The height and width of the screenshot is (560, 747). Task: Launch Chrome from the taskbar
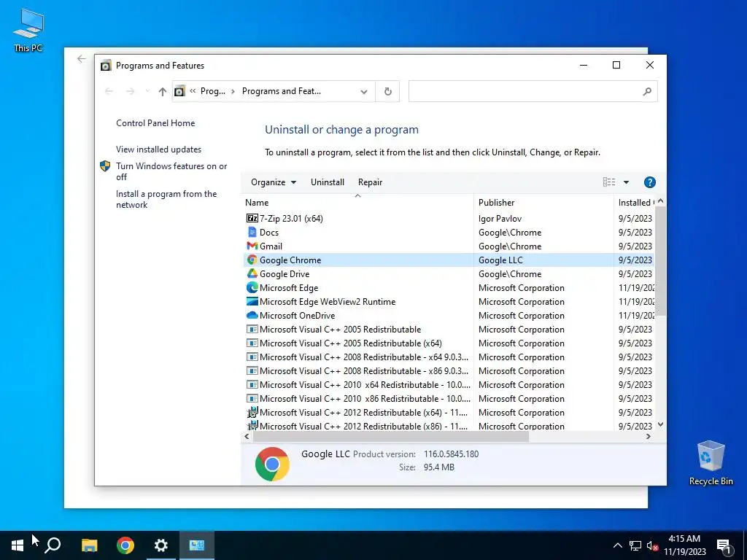click(x=125, y=545)
